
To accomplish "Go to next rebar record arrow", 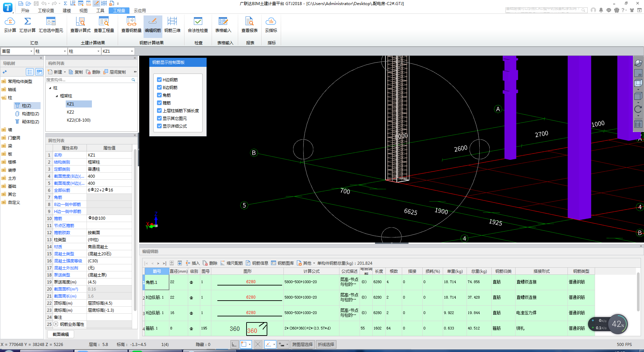I will point(158,263).
